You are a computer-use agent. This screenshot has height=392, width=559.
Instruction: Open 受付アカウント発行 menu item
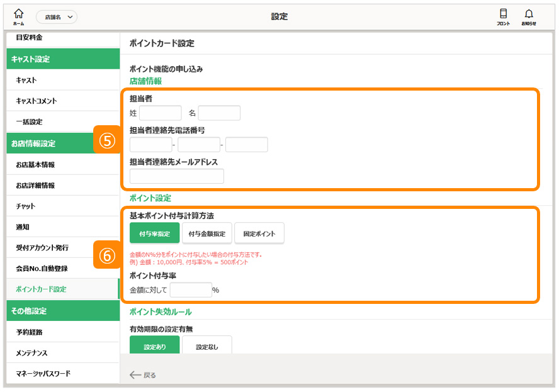(x=42, y=248)
